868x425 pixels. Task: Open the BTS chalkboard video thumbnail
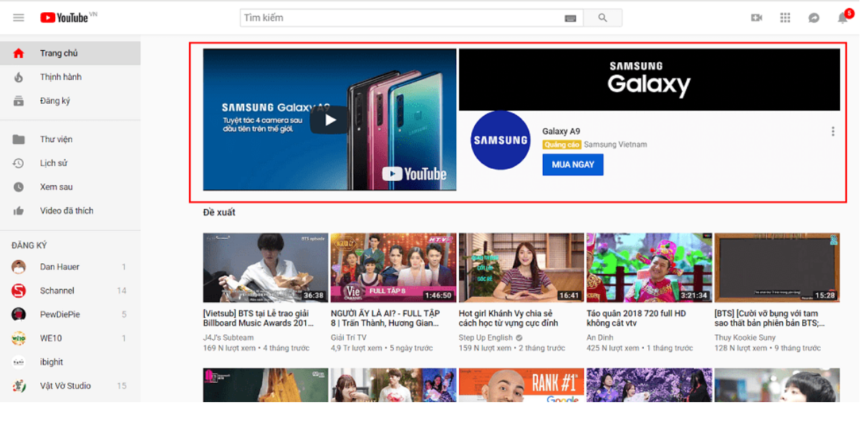coord(777,268)
